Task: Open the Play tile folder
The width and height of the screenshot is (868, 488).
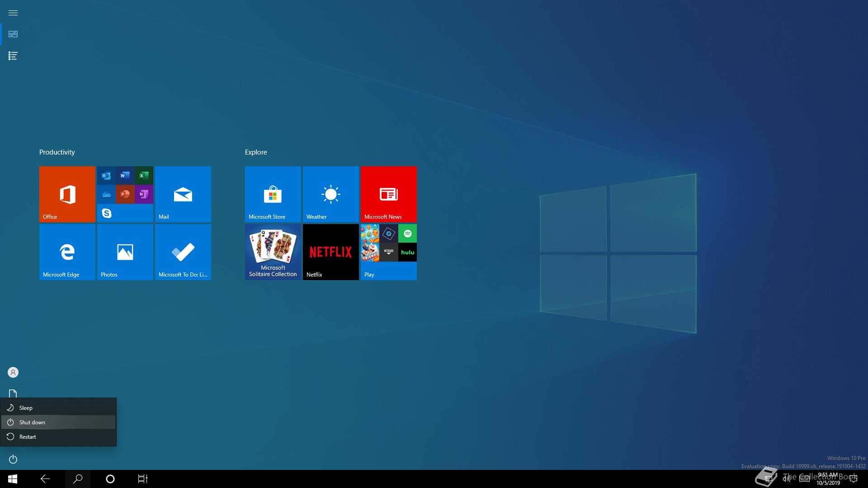Action: tap(388, 252)
